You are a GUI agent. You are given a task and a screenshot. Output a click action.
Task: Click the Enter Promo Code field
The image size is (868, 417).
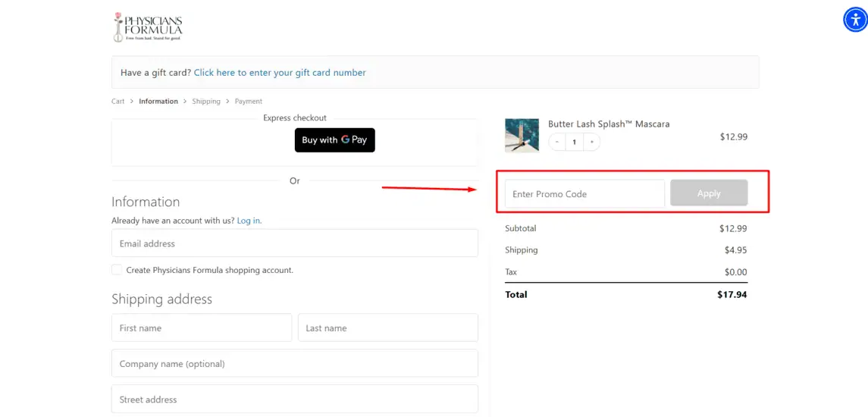pos(584,194)
